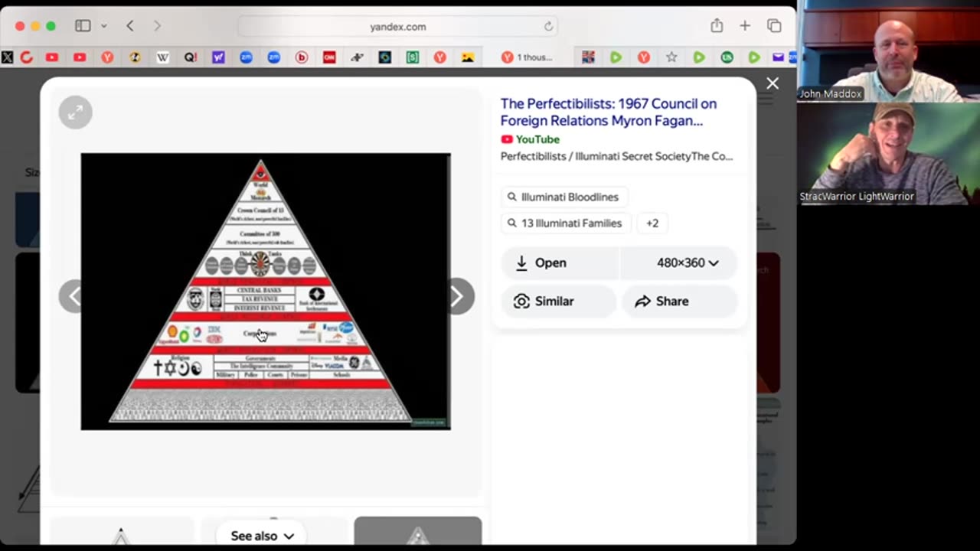This screenshot has width=980, height=551.
Task: Open the yellow picture icon pinned tab
Action: point(468,57)
